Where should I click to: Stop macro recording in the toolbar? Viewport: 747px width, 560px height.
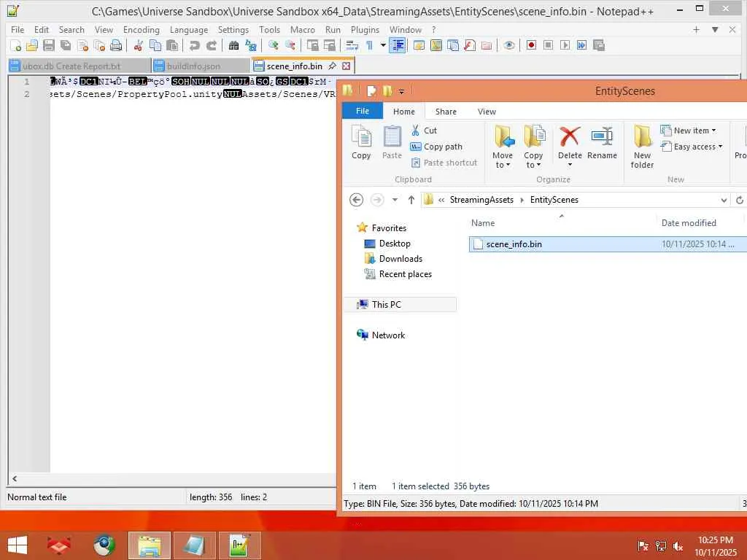(x=549, y=45)
